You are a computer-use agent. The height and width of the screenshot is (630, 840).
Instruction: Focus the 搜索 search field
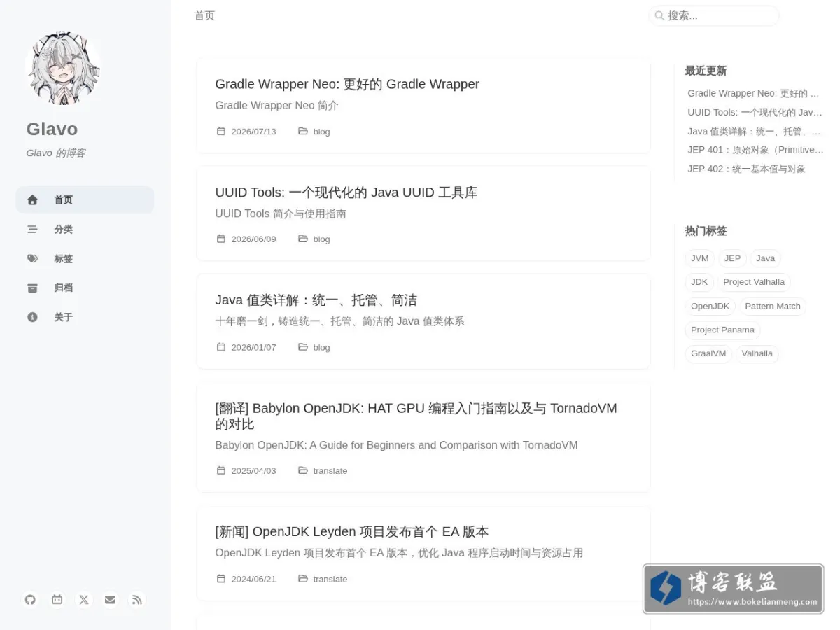point(714,15)
